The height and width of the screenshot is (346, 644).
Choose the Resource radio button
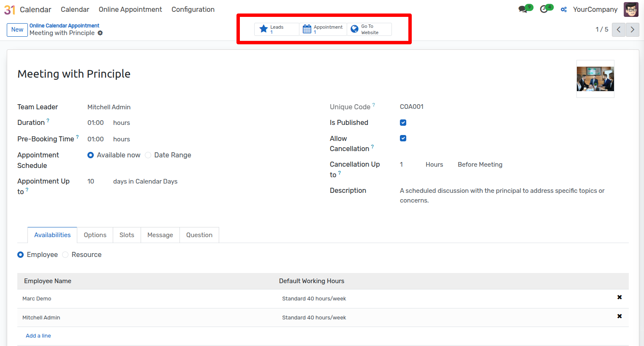[65, 255]
